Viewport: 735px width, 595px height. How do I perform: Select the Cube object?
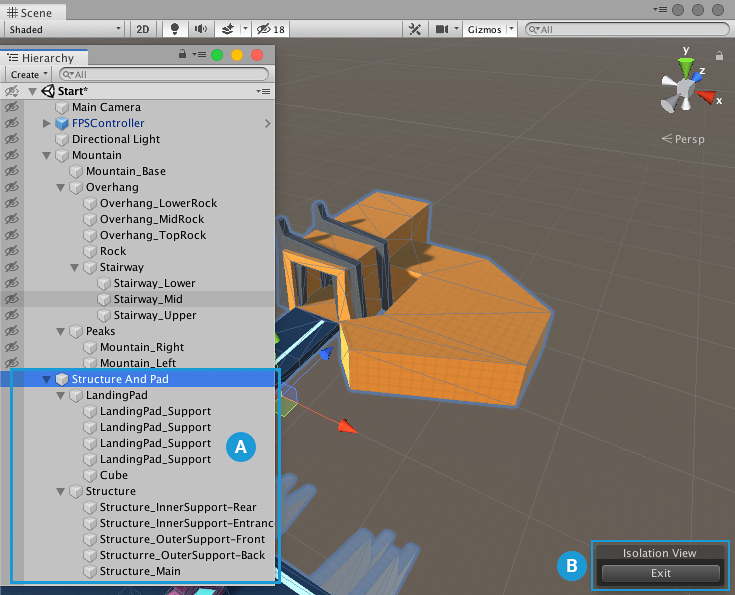[x=113, y=475]
